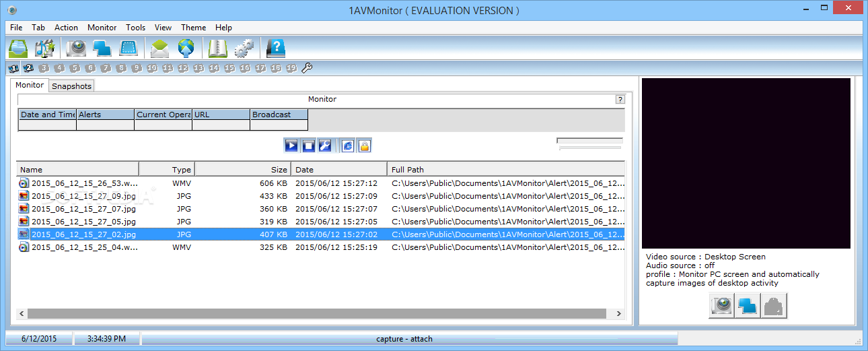Sort file list by Size column

coord(243,169)
